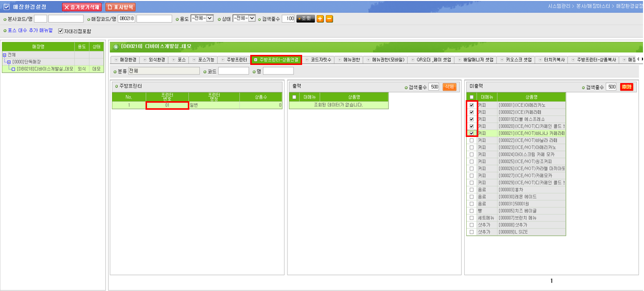Toggle the 자대리점포함 checkbox

coord(61,31)
